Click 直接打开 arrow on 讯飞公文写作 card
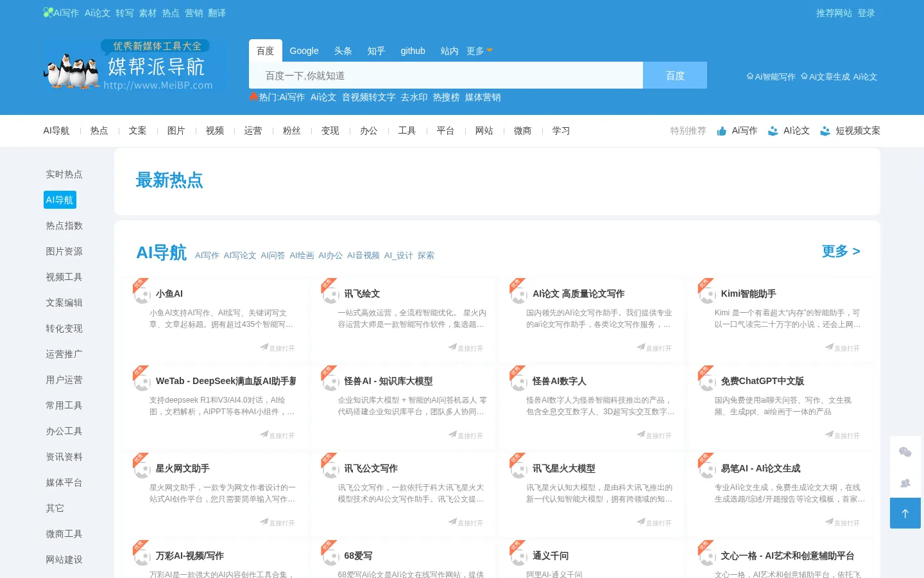The height and width of the screenshot is (578, 924). point(466,522)
